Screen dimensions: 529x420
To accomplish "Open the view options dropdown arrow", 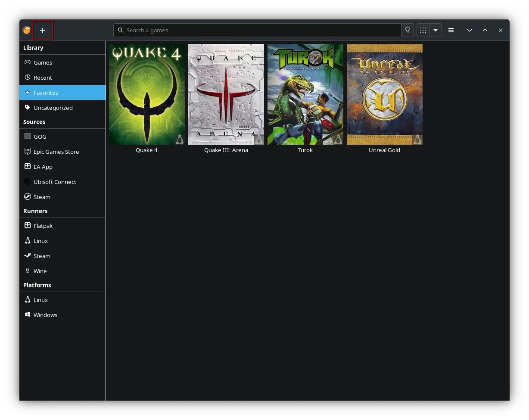I will [x=436, y=30].
